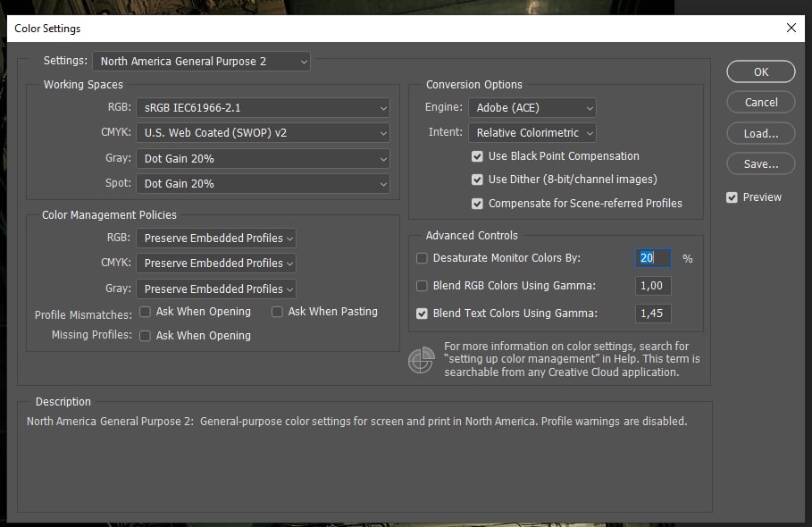Open the Intent Relative Colorimetric dropdown
Viewport: 812px width, 527px height.
point(532,132)
